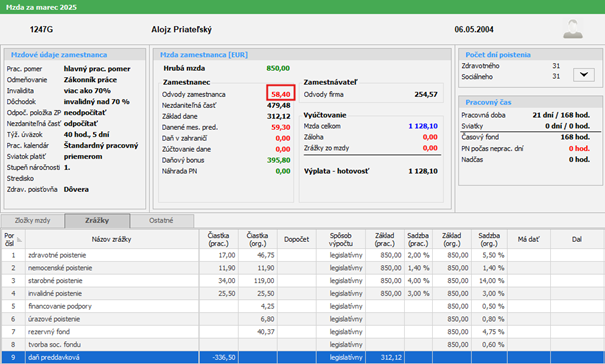605x364 pixels.
Task: Click the Pracovná doba value 21 dní / 168 hod.
Action: tap(561, 115)
